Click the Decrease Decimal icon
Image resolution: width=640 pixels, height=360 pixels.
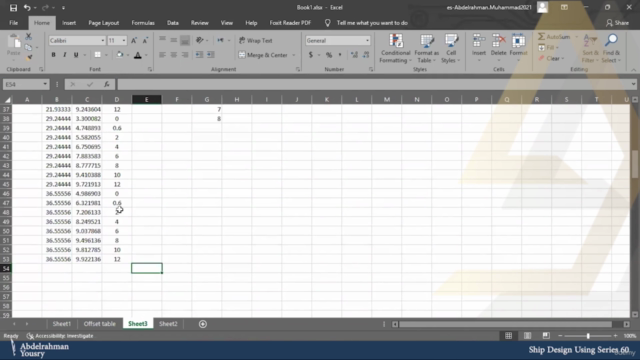coord(366,55)
